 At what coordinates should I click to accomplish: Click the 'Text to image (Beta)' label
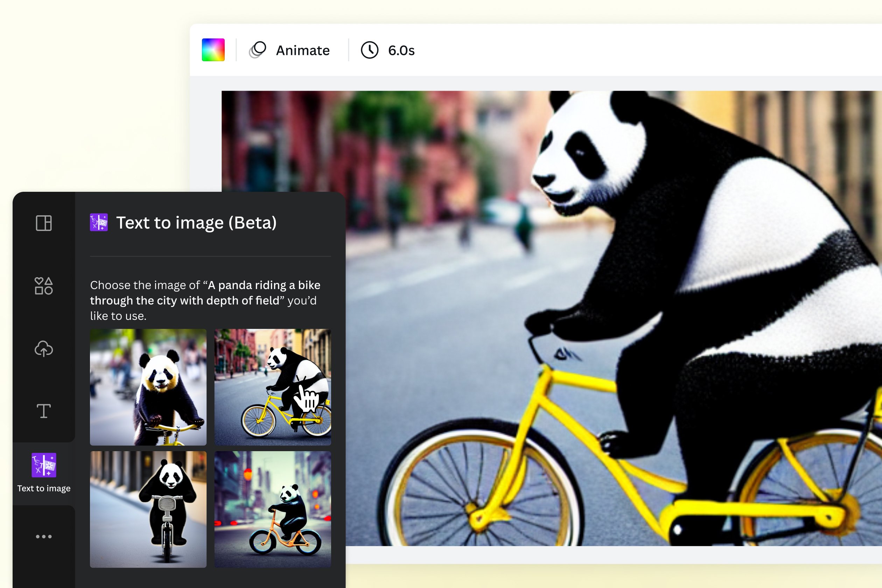[x=197, y=223]
